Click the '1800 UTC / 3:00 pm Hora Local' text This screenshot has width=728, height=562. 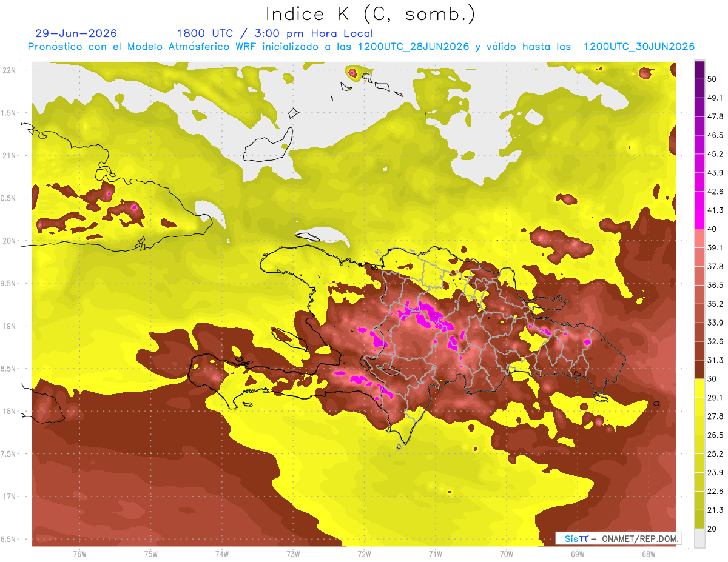[275, 33]
